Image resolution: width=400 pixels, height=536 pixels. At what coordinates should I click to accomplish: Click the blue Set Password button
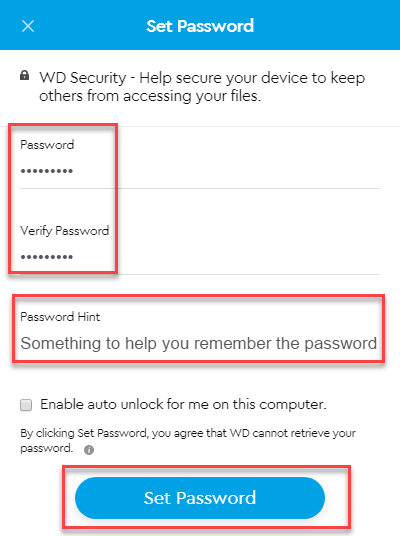pos(200,498)
